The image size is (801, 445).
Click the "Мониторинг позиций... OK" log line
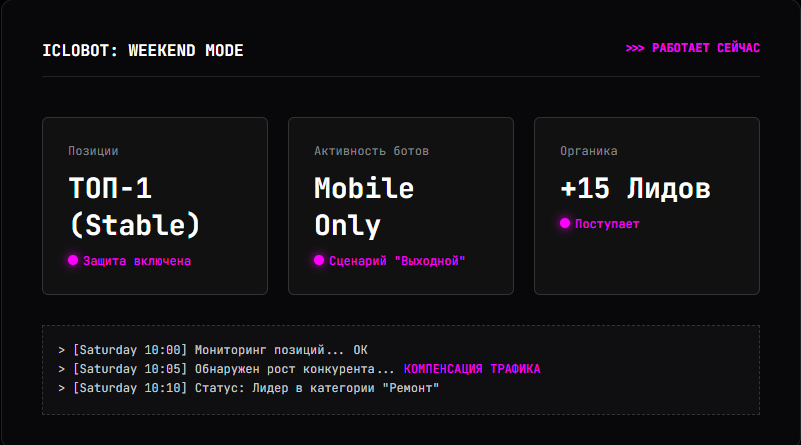coord(281,350)
